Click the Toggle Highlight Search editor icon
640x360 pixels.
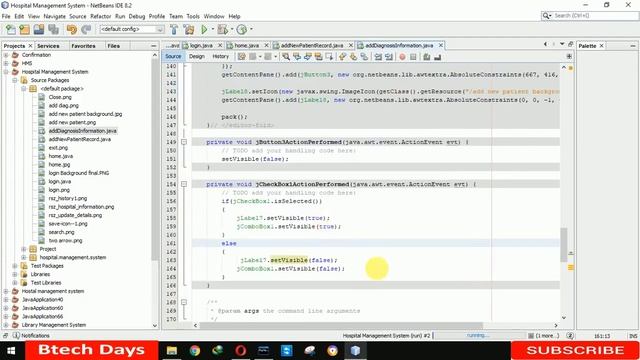tap(318, 57)
